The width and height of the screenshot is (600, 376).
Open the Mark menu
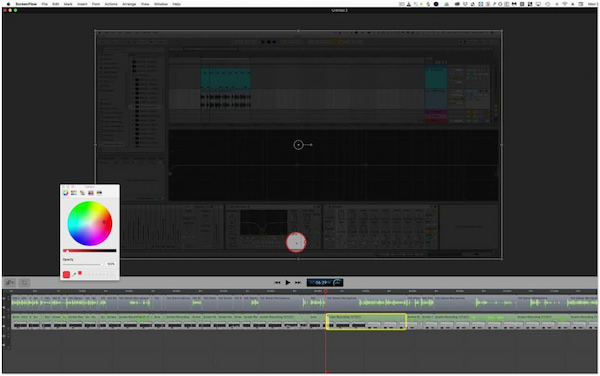(68, 4)
